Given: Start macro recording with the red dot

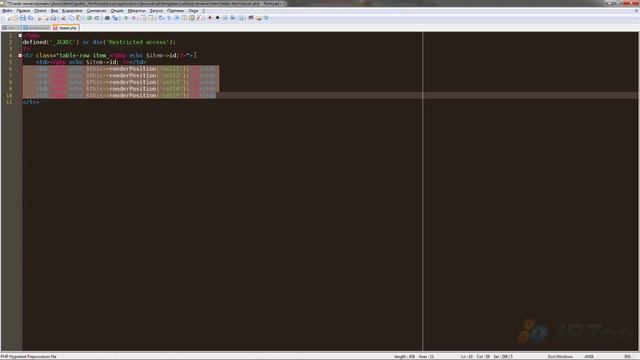Looking at the screenshot, I should (210, 18).
